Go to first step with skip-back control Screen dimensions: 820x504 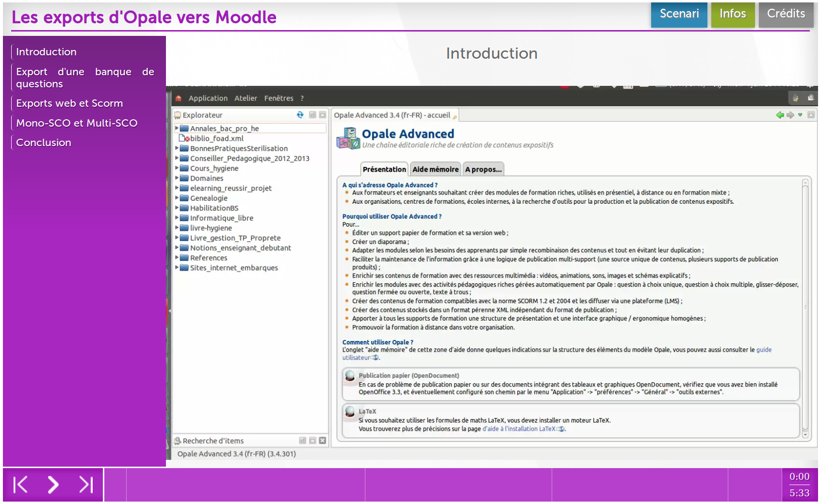click(x=20, y=485)
